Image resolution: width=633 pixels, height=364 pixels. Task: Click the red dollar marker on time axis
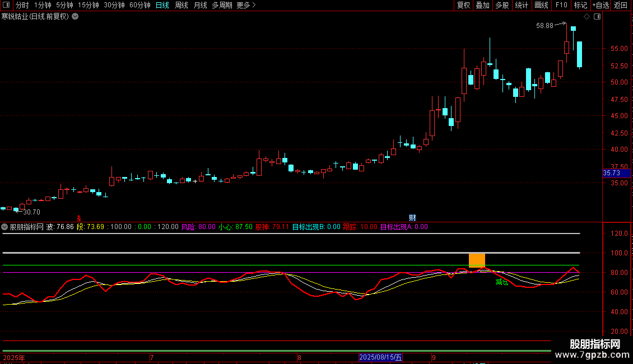(79, 217)
